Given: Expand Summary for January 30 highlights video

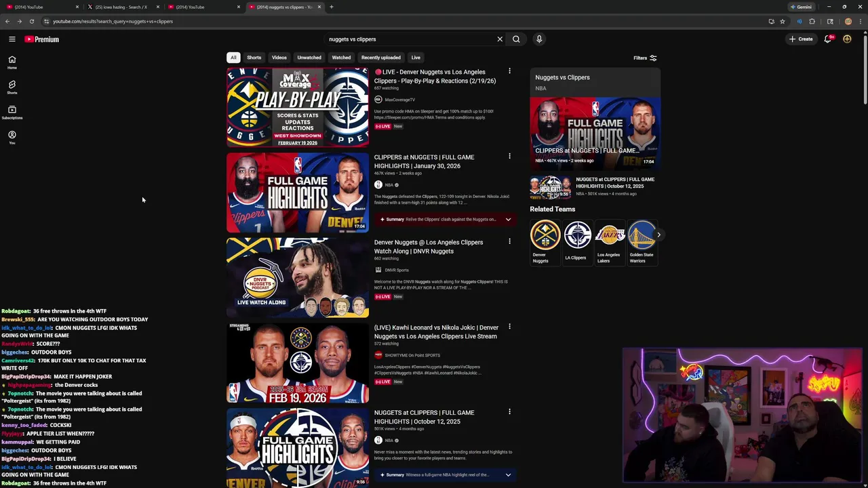Looking at the screenshot, I should coord(508,220).
